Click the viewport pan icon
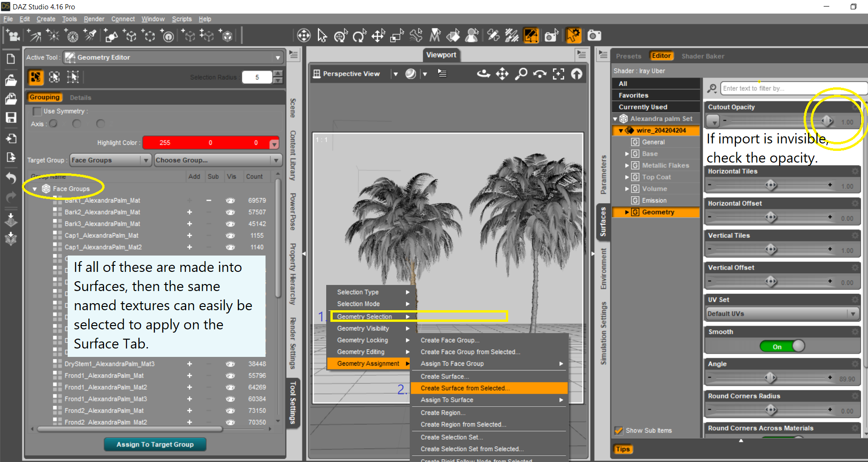The width and height of the screenshot is (868, 462). pos(502,74)
